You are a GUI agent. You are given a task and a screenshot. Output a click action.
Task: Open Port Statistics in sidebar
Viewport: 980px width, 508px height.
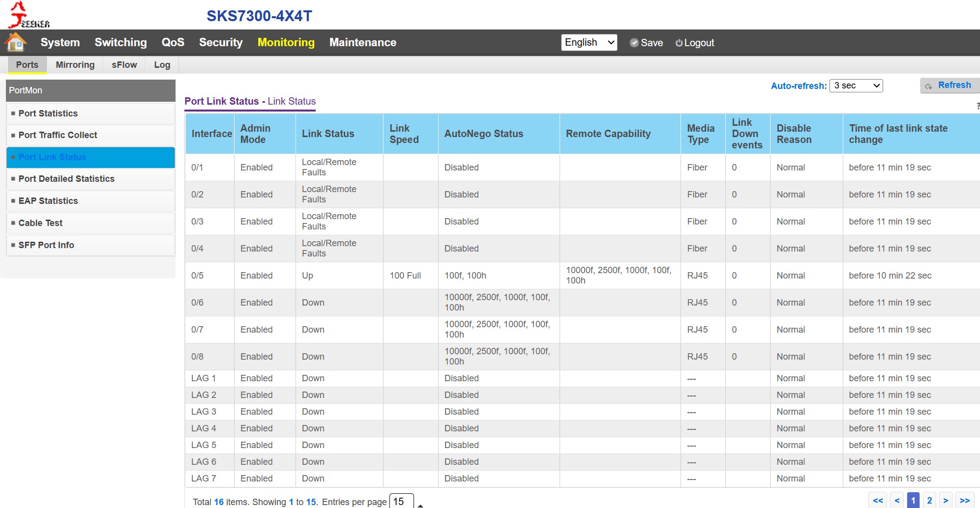tap(48, 113)
